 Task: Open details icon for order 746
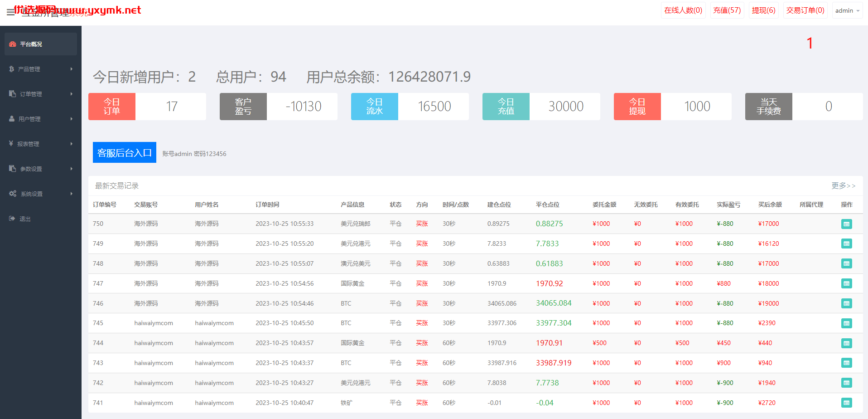(846, 303)
